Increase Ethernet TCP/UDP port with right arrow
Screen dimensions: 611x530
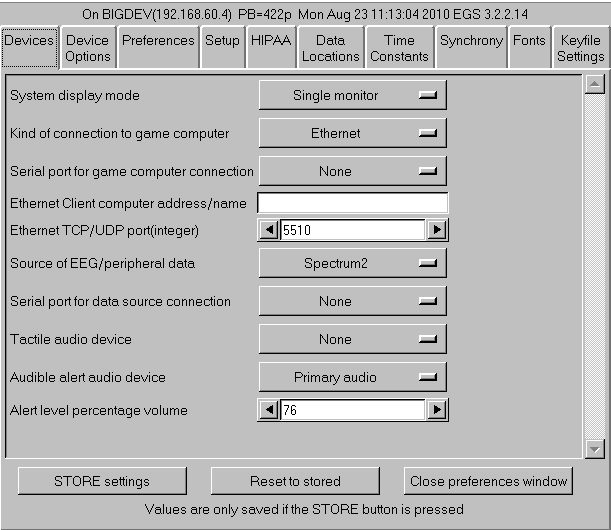pos(436,230)
